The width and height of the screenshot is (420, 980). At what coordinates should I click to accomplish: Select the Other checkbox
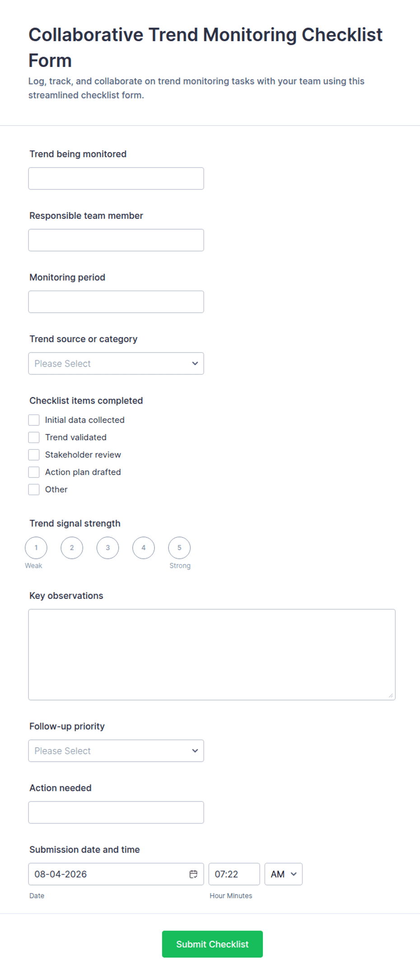pos(34,490)
